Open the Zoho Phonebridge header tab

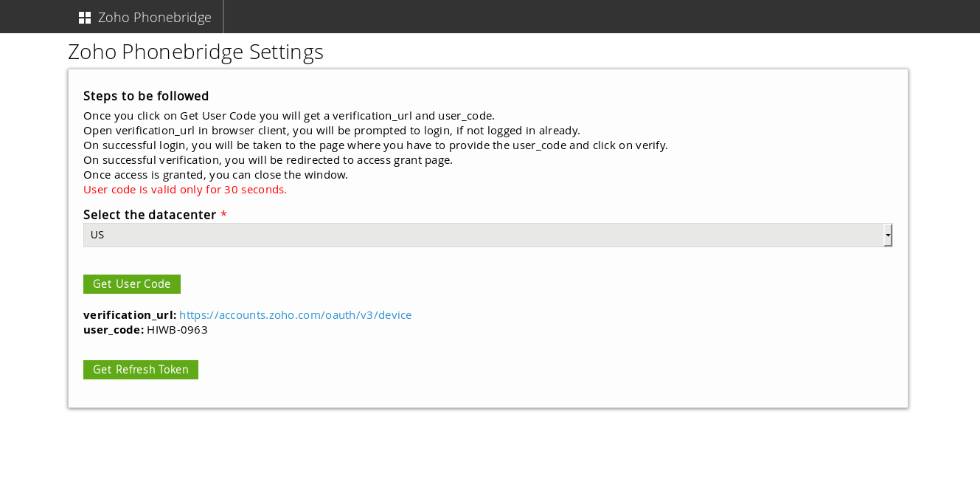145,17
